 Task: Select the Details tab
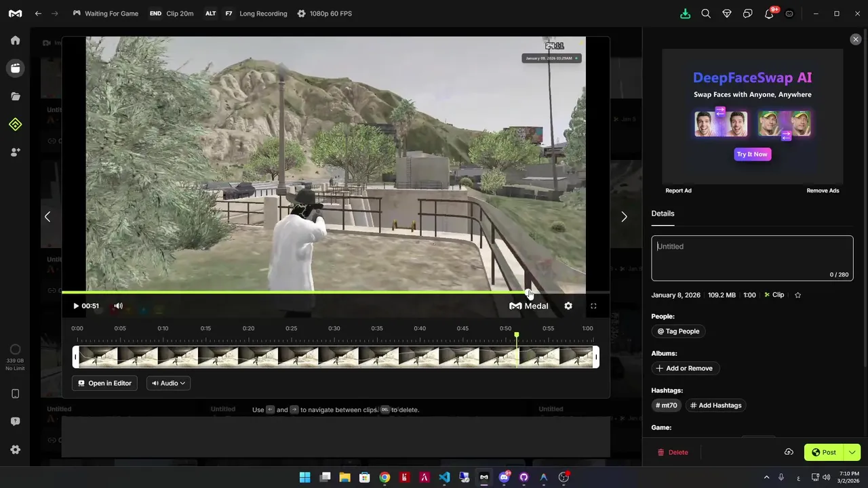coord(663,213)
